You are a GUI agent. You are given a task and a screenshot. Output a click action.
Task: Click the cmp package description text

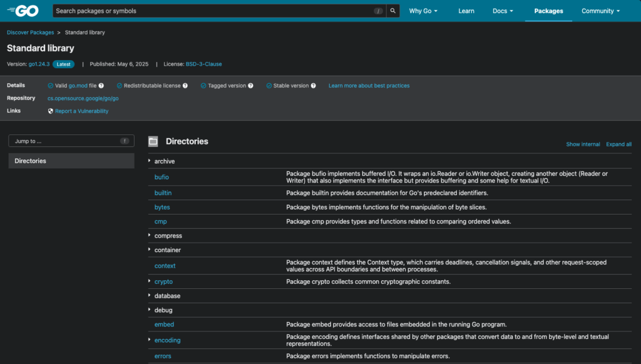point(399,221)
